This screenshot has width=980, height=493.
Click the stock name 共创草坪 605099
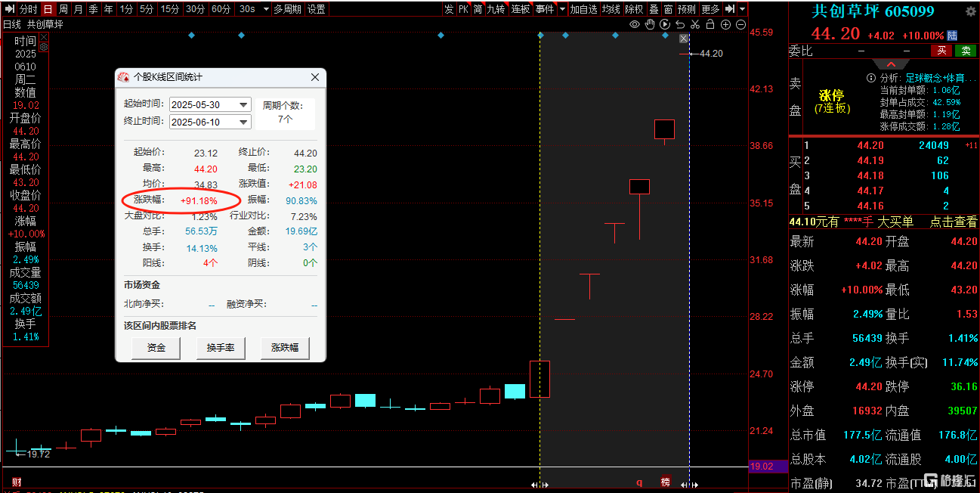[x=873, y=11]
